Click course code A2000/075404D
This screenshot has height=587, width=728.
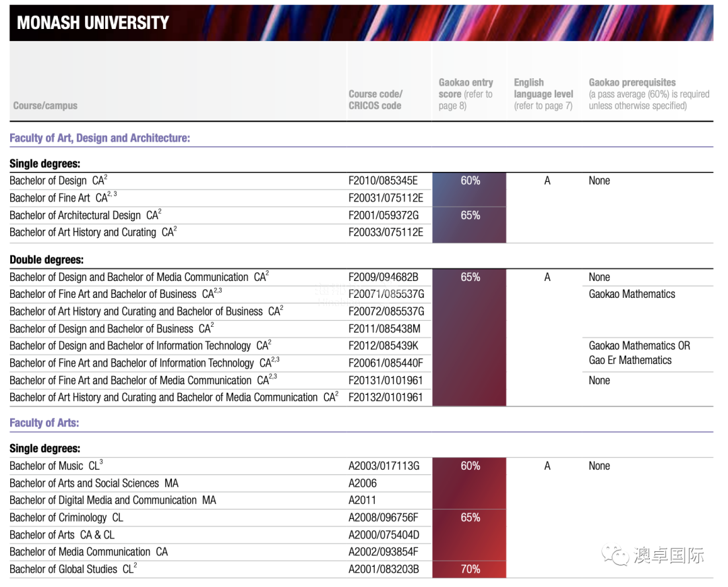(384, 534)
